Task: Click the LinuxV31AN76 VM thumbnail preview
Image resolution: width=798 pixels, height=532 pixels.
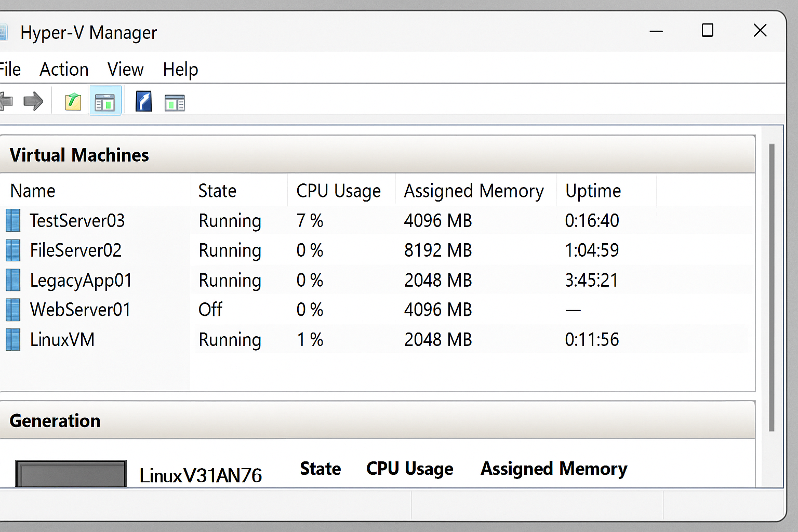Action: [71, 473]
